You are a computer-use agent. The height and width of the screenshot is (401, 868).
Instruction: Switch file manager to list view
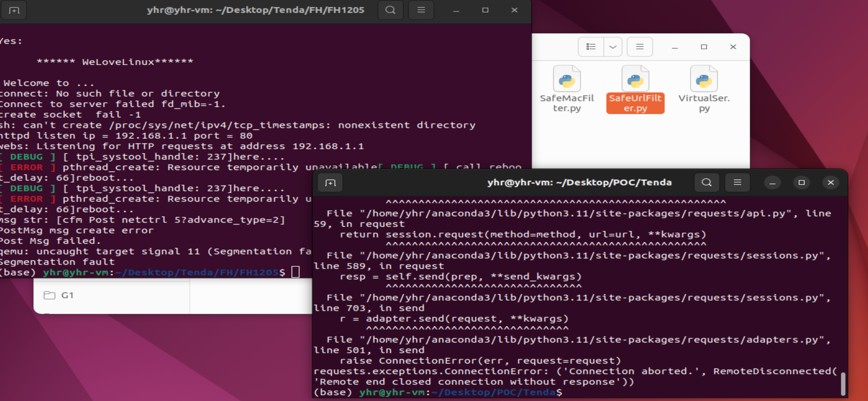[x=591, y=47]
